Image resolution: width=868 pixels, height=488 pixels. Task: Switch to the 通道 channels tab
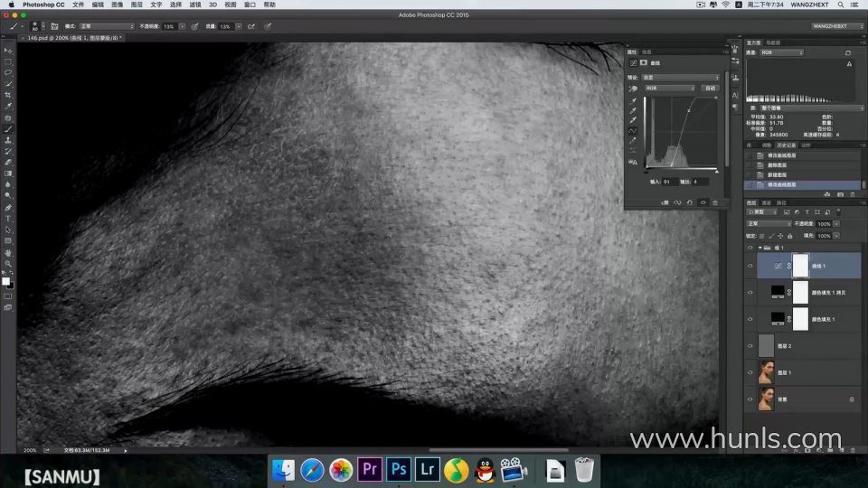click(766, 202)
